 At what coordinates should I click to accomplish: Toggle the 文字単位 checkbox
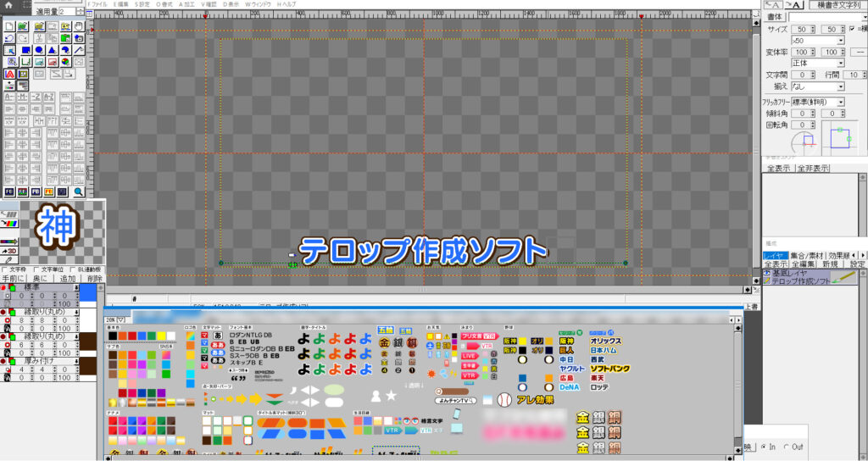(36, 270)
